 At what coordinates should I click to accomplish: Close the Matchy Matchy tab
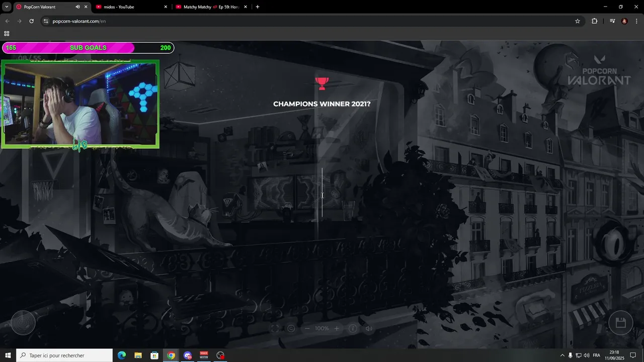(246, 7)
